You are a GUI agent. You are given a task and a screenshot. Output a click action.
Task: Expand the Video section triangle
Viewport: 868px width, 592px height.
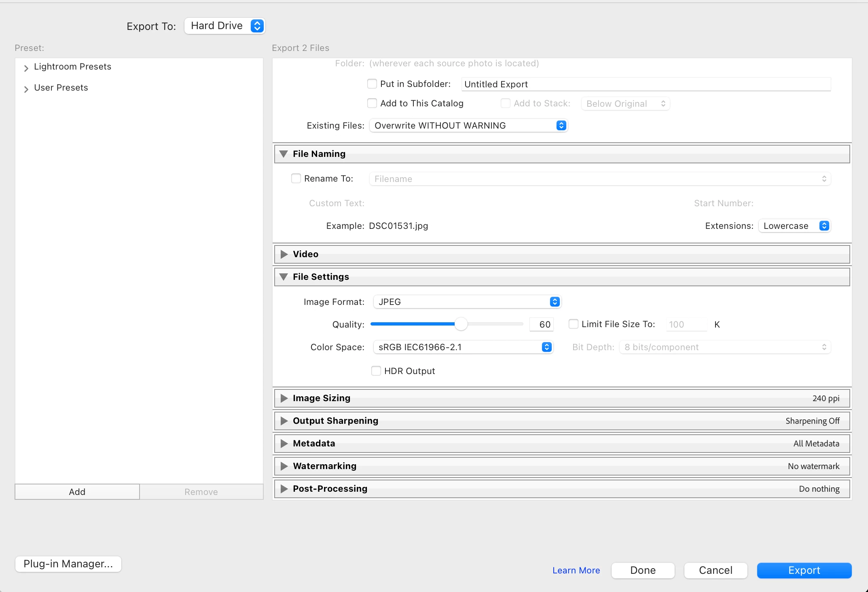coord(284,254)
